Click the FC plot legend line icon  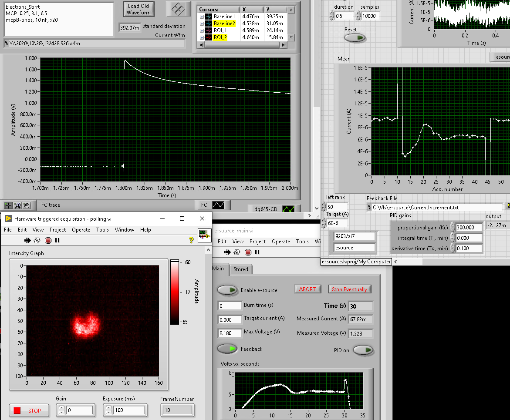tap(218, 205)
